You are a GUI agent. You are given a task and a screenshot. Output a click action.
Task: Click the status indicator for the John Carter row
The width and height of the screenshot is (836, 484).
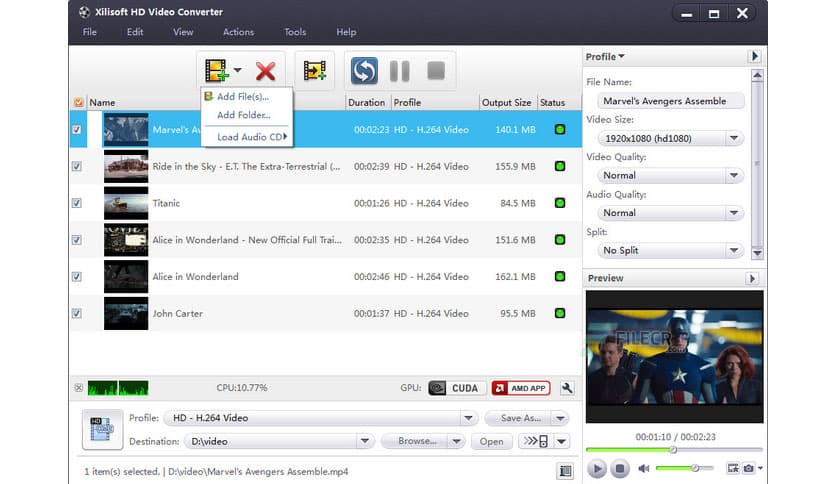coord(560,313)
